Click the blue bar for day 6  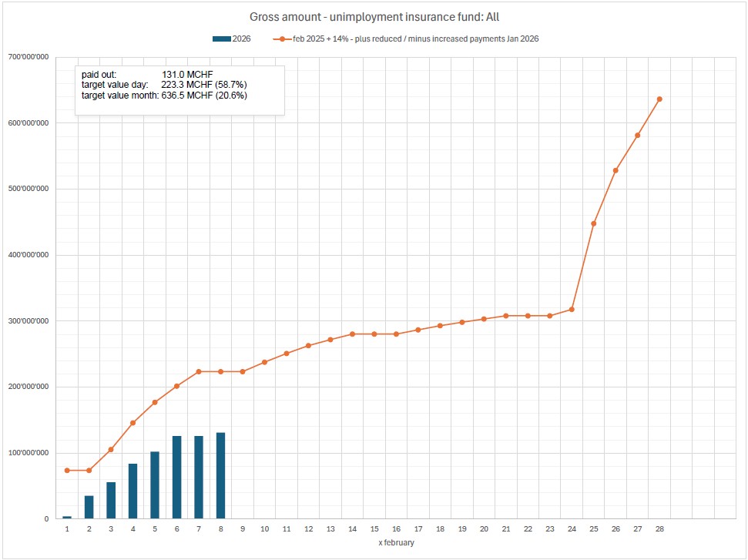pyautogui.click(x=177, y=478)
